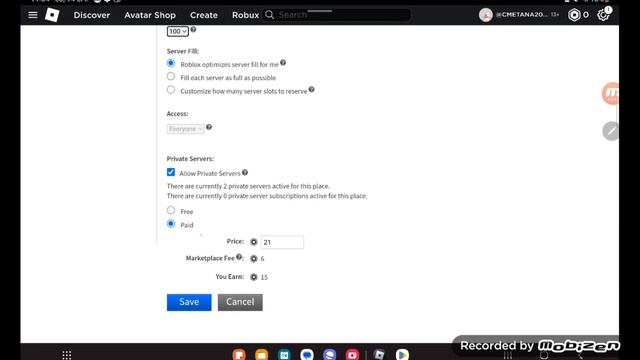Open the @CMETANA20 profile link

(x=522, y=15)
